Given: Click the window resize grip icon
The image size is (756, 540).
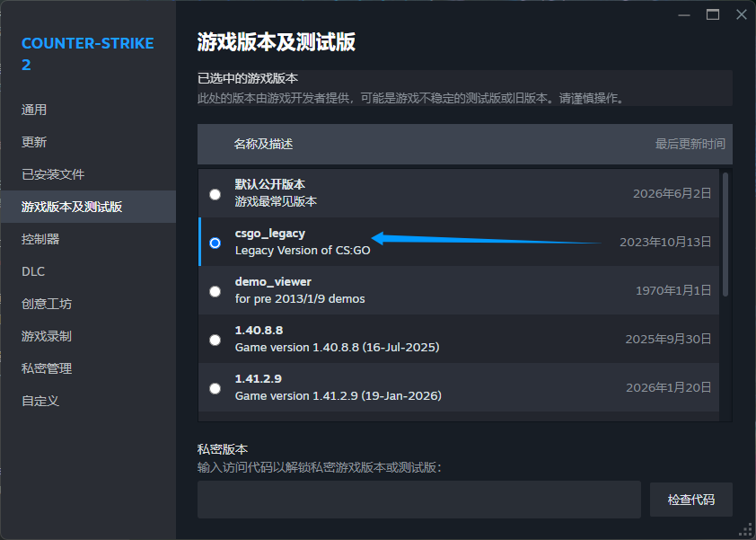Looking at the screenshot, I should tap(746, 530).
